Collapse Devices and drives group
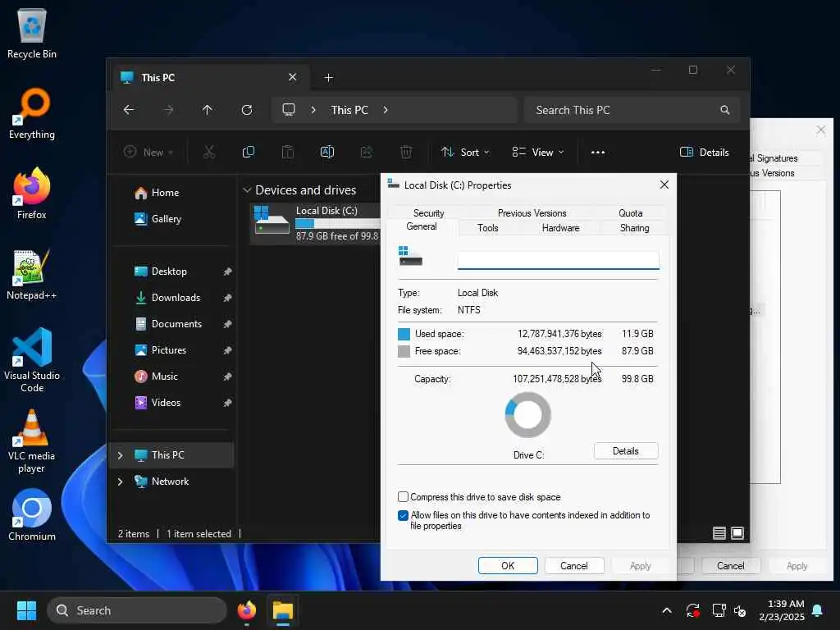The width and height of the screenshot is (840, 630). click(x=247, y=190)
